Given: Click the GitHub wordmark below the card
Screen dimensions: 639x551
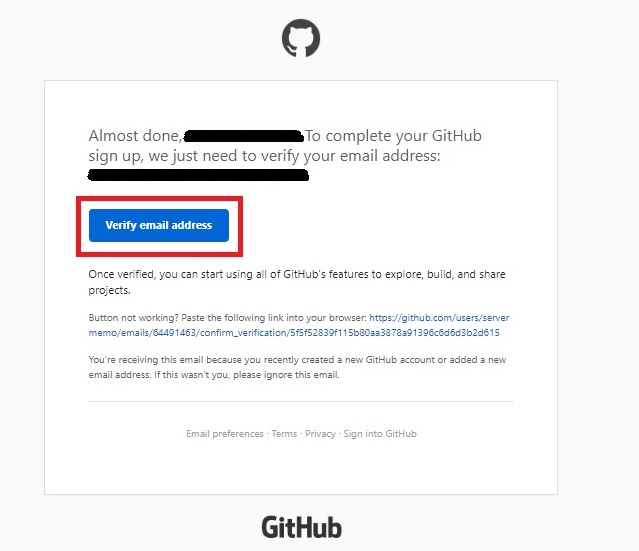Looking at the screenshot, I should tap(302, 527).
